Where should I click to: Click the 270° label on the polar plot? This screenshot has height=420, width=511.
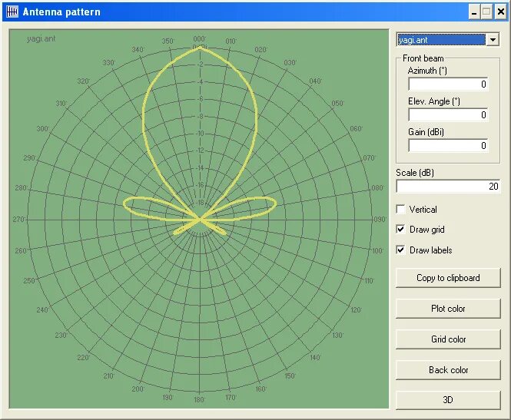click(19, 220)
